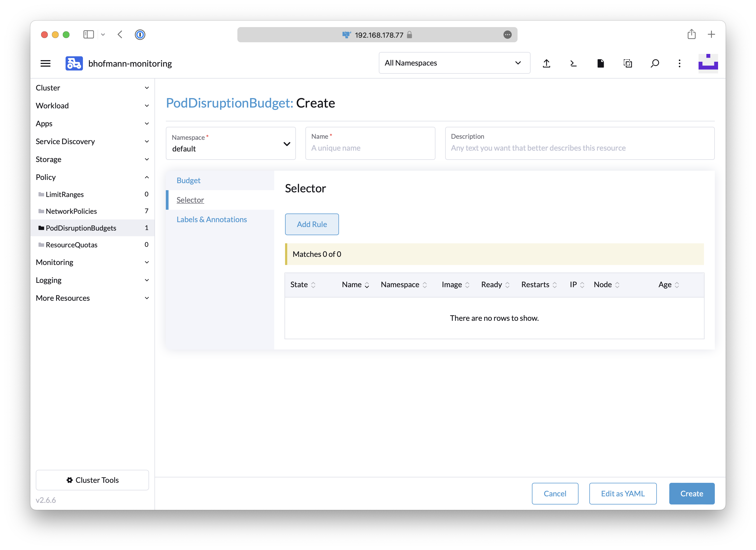Open the hamburger navigation menu
This screenshot has width=756, height=550.
pos(45,63)
